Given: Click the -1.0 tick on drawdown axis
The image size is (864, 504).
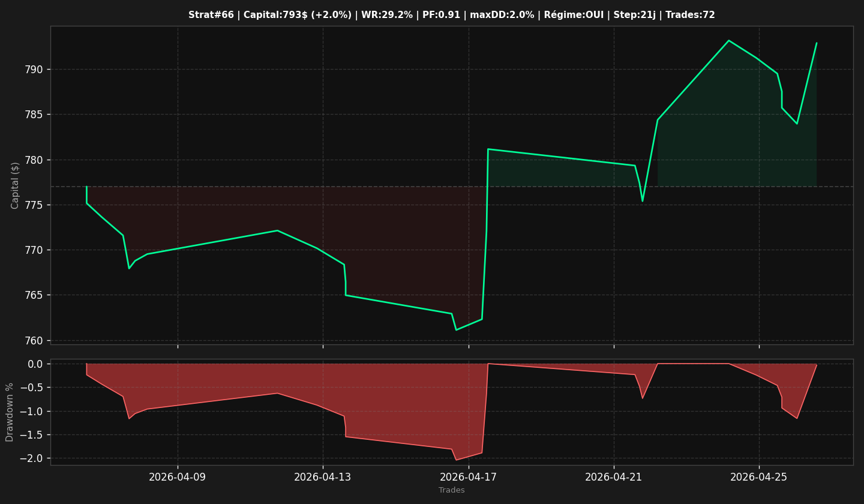Looking at the screenshot, I should coord(31,412).
